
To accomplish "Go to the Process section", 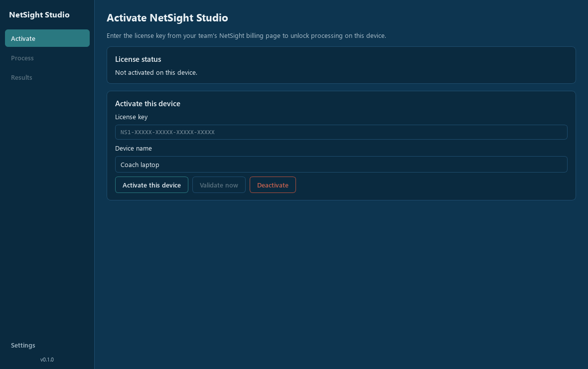I will pyautogui.click(x=47, y=58).
